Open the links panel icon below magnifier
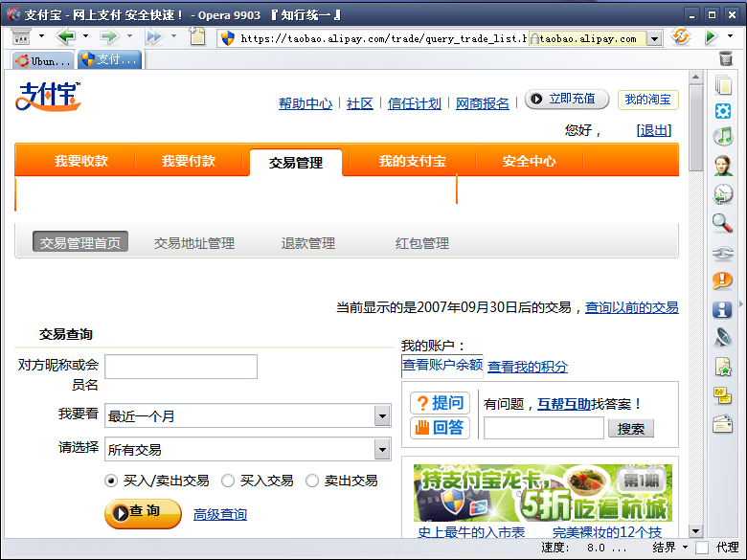 tap(723, 254)
